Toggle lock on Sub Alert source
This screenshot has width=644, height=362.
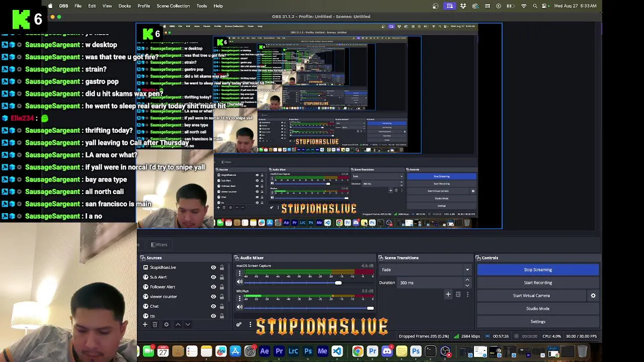221,277
